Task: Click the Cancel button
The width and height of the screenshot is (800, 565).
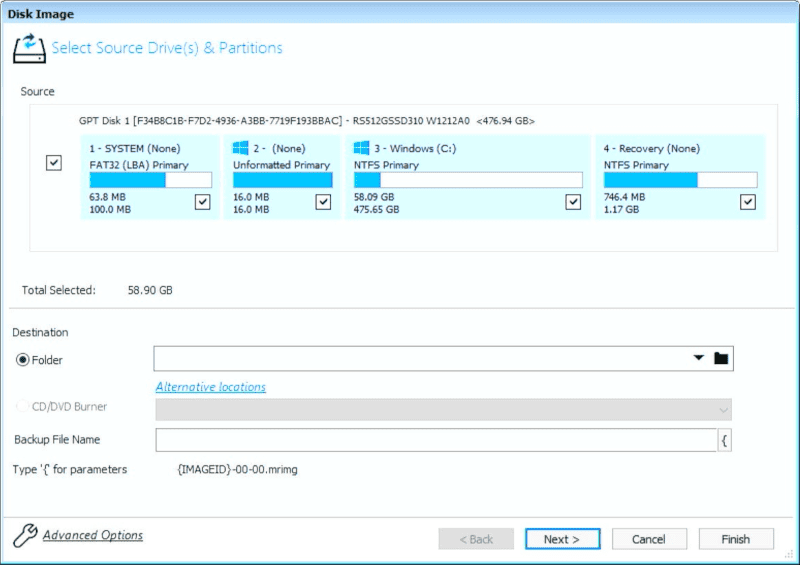Action: pyautogui.click(x=649, y=539)
